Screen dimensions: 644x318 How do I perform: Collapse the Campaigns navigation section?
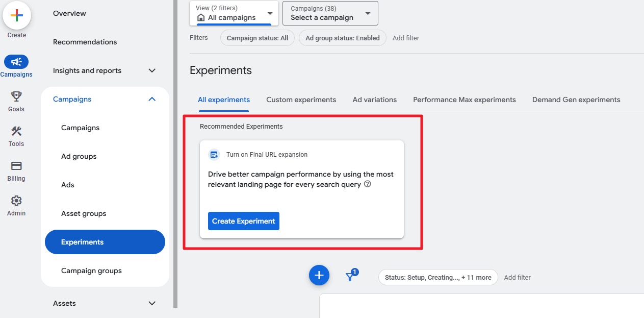coord(151,99)
